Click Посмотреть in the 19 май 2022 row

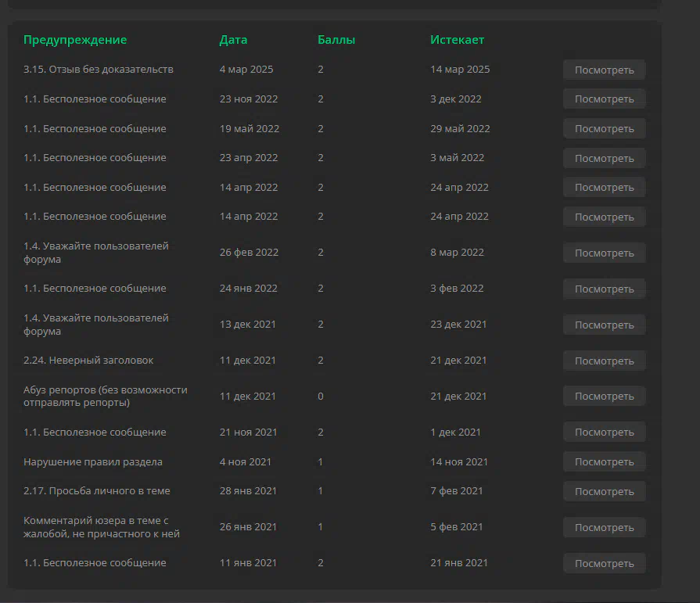[604, 128]
